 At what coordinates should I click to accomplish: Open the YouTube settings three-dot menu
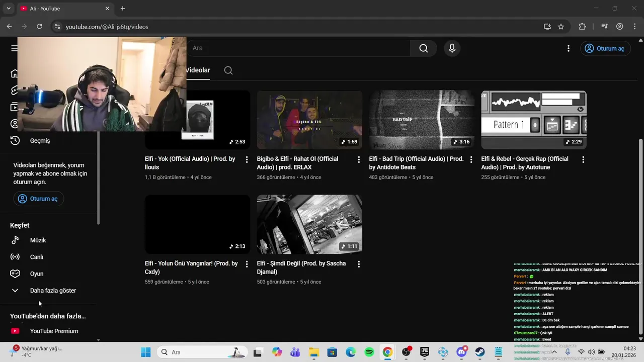[568, 48]
